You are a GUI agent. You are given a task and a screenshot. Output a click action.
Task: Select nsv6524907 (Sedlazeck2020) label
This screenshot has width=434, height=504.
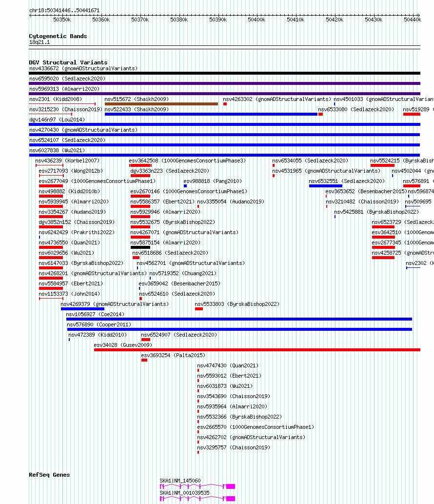tap(179, 335)
